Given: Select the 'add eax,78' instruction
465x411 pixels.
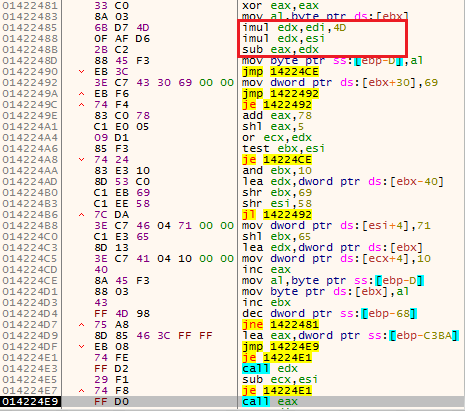Looking at the screenshot, I should (x=277, y=116).
